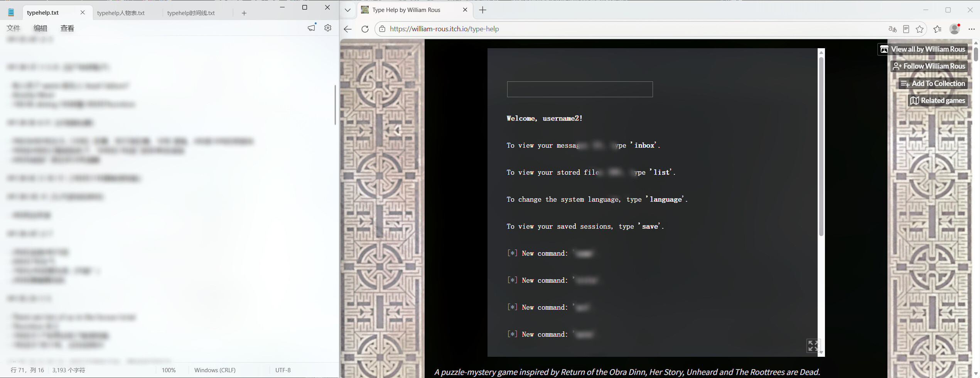The image size is (980, 378).
Task: Click the game command input box
Action: click(x=580, y=89)
